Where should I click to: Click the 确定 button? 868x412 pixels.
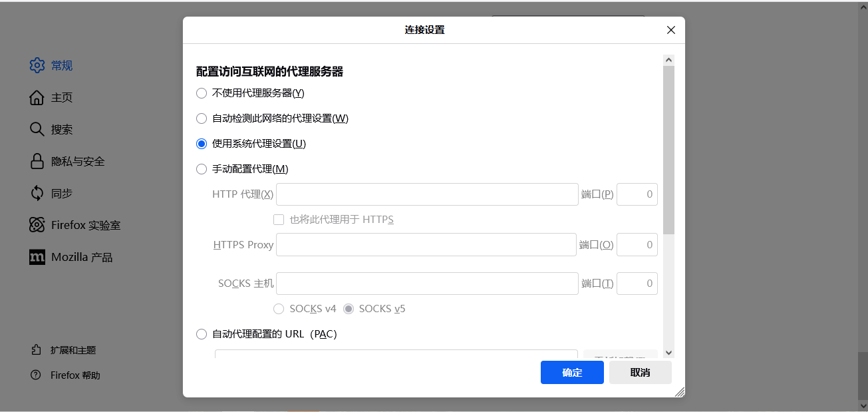tap(572, 373)
